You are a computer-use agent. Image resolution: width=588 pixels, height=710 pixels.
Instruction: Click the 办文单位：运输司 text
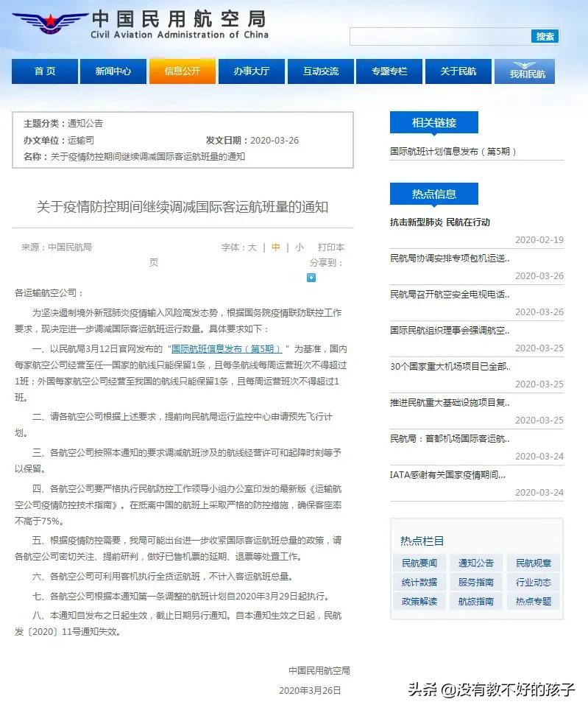(x=59, y=141)
